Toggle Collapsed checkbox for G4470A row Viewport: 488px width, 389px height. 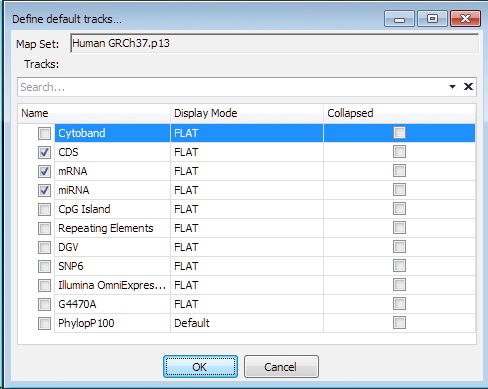click(x=399, y=304)
